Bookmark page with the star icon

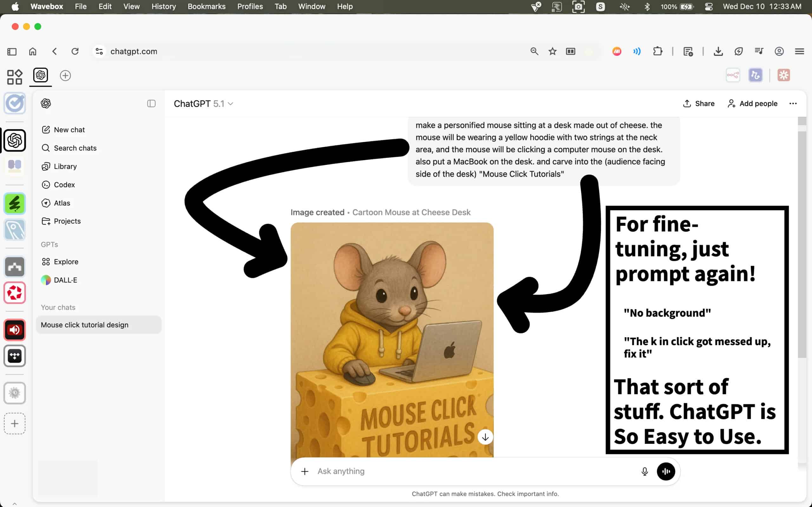(x=552, y=51)
